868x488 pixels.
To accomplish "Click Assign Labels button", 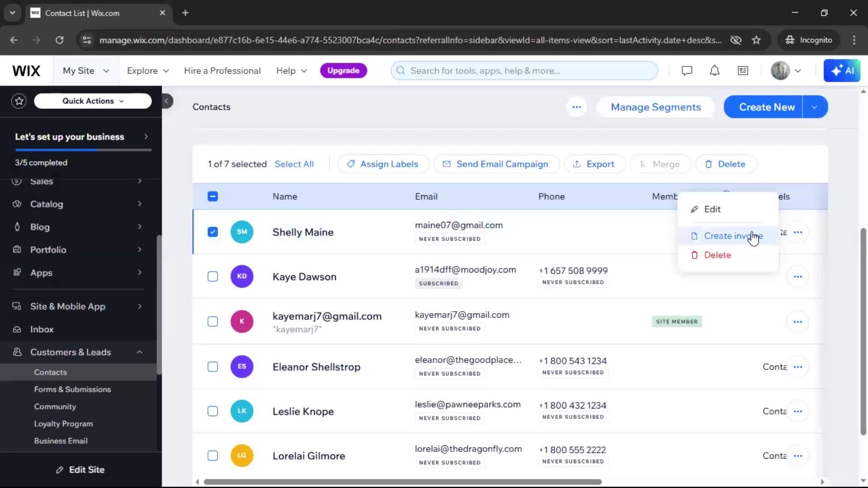I will tap(383, 164).
